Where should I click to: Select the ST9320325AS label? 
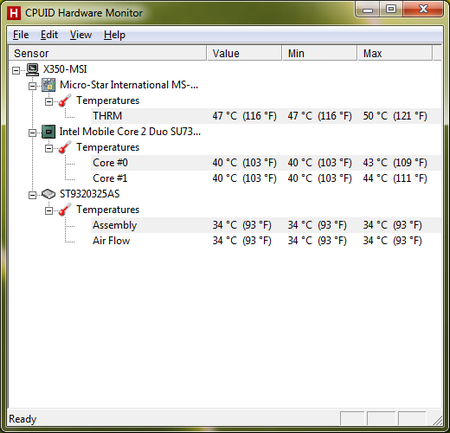(x=89, y=194)
